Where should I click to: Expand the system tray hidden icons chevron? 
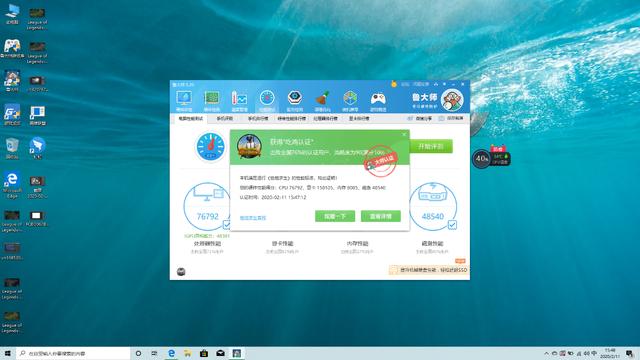point(546,353)
